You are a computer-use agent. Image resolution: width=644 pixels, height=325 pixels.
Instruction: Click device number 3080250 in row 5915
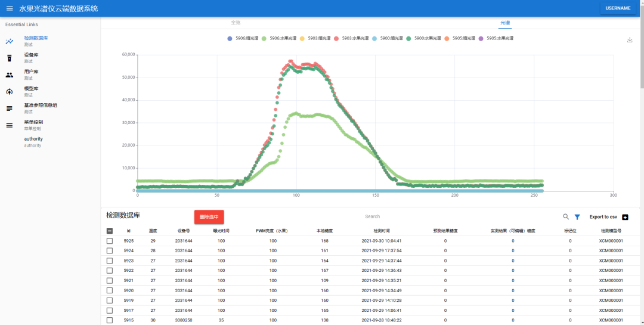pos(184,320)
